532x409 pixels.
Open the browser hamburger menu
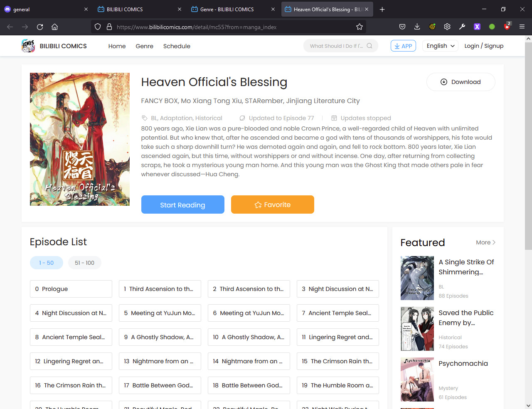(522, 27)
